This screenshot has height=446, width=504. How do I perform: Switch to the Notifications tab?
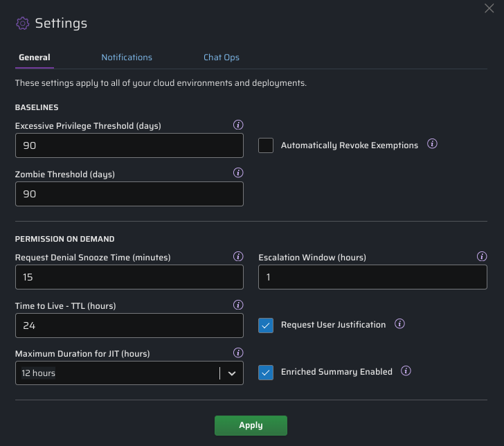tap(127, 57)
